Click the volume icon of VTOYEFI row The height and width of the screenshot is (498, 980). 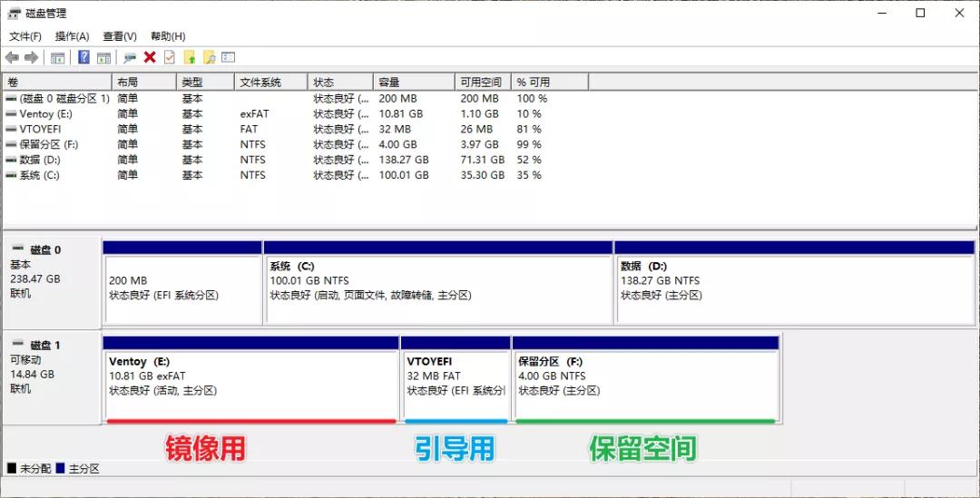11,130
